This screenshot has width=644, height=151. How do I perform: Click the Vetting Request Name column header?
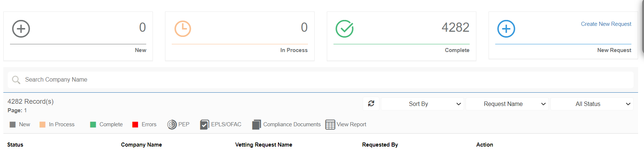[264, 145]
